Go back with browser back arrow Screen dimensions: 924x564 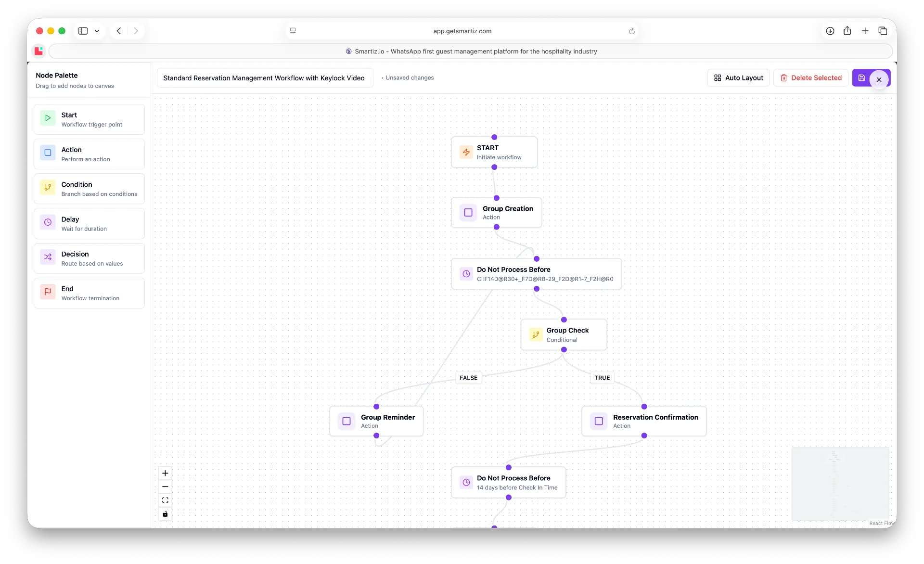coord(119,31)
